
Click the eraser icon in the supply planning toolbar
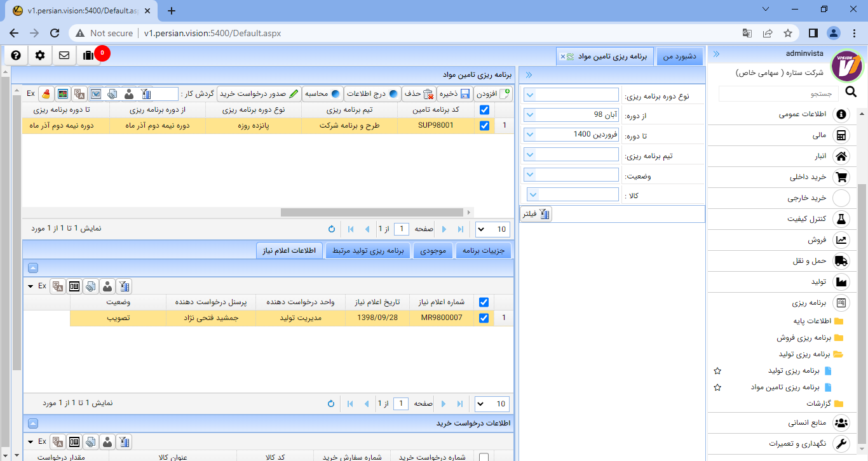(46, 94)
